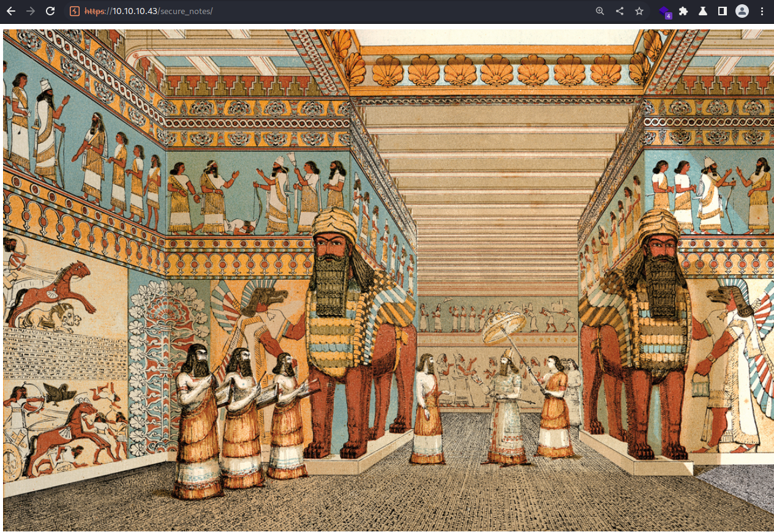Open the purple extension with badge 4

pos(665,12)
